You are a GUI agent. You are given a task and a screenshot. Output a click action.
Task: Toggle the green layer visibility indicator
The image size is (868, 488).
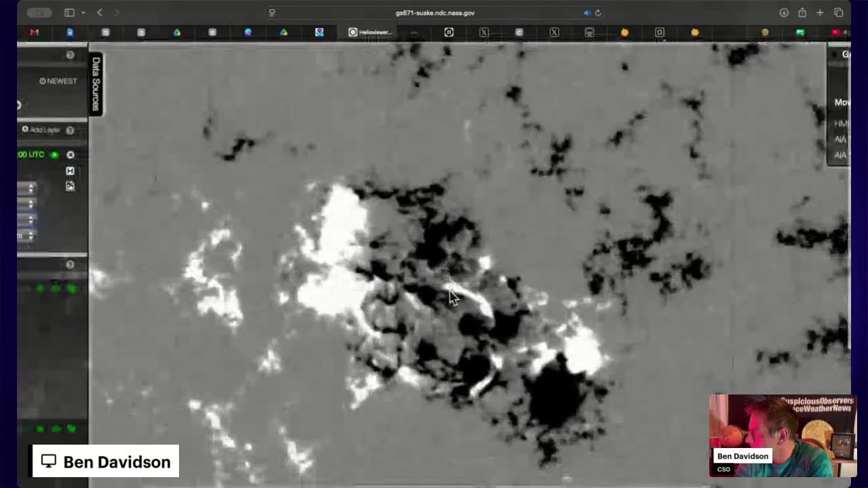click(x=55, y=155)
